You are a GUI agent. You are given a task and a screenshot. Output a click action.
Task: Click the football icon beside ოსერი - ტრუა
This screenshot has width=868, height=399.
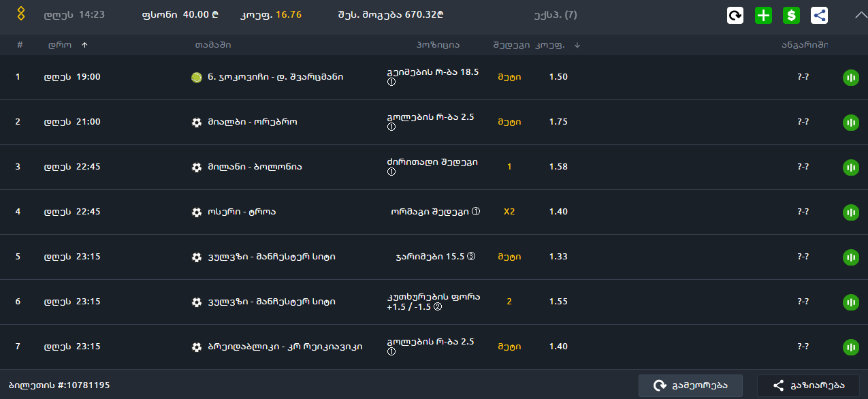(197, 212)
